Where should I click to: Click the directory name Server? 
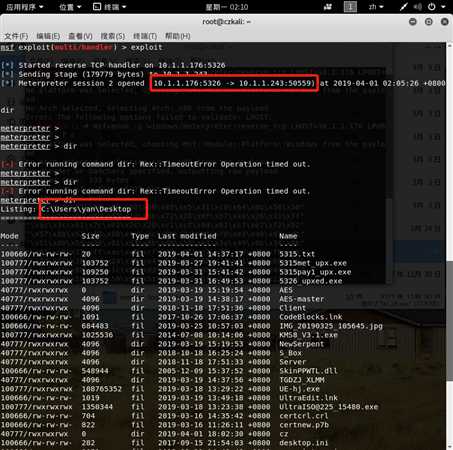click(292, 362)
